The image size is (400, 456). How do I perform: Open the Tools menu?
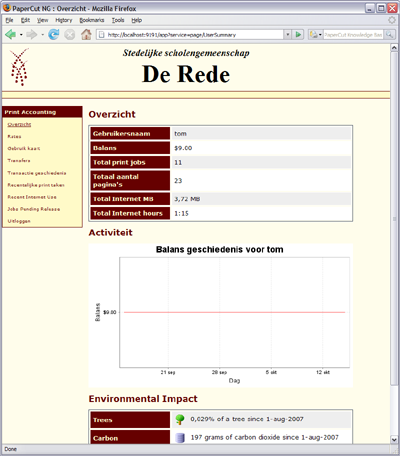[118, 20]
